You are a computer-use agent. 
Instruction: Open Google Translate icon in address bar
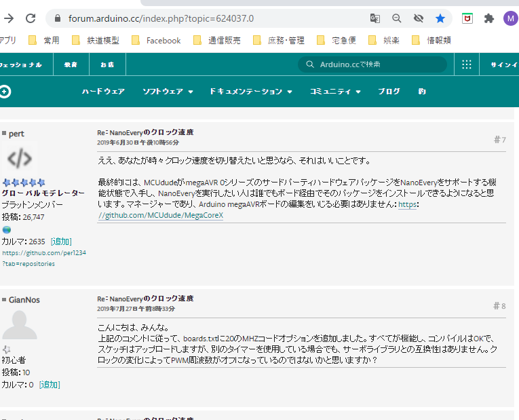[374, 18]
